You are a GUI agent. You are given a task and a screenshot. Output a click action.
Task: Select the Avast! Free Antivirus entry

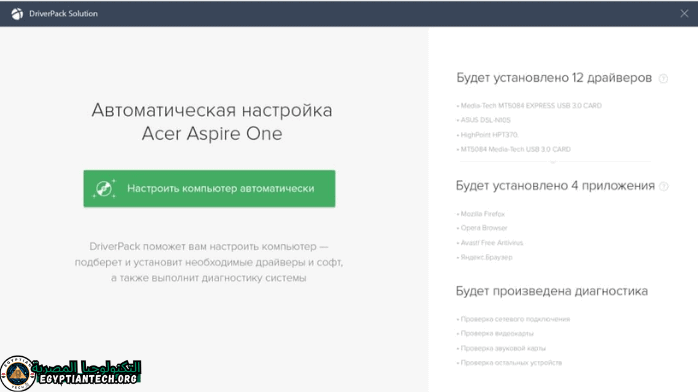tap(491, 243)
